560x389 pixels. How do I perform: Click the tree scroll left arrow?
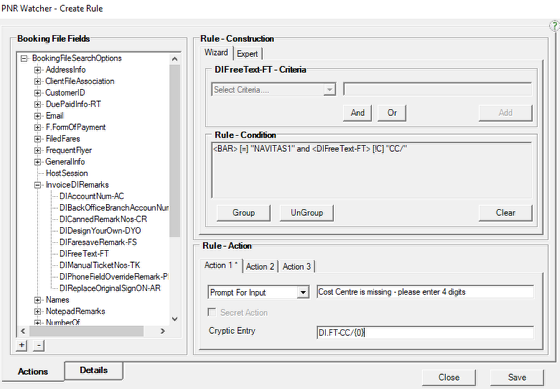[23, 331]
